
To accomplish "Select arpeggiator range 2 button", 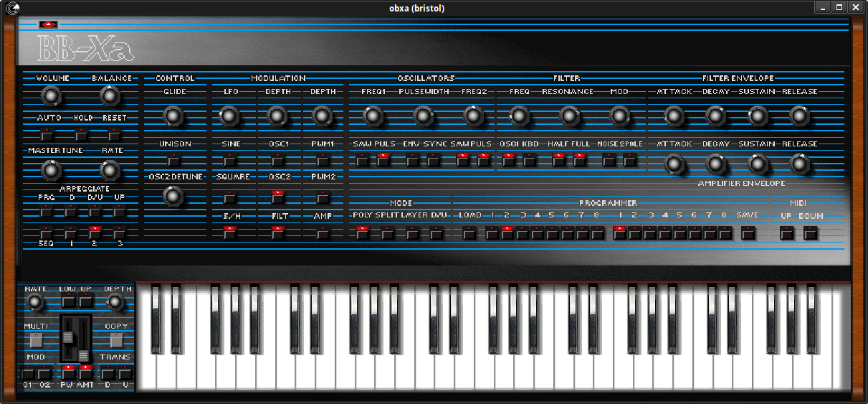I will pyautogui.click(x=95, y=232).
